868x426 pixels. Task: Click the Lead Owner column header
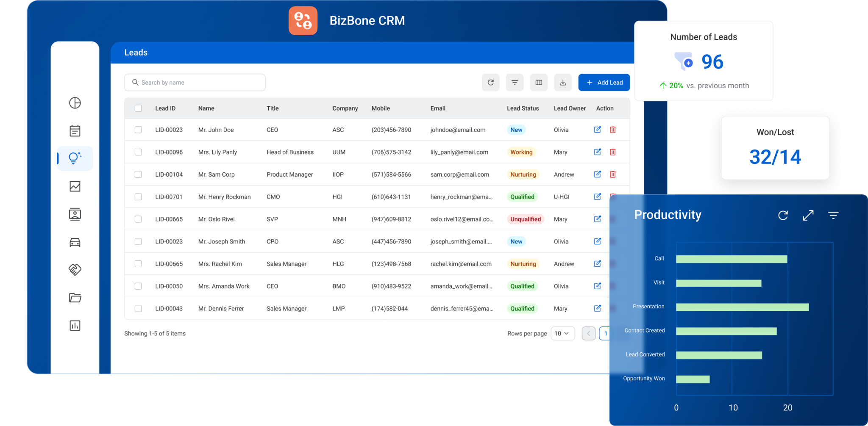click(x=570, y=108)
